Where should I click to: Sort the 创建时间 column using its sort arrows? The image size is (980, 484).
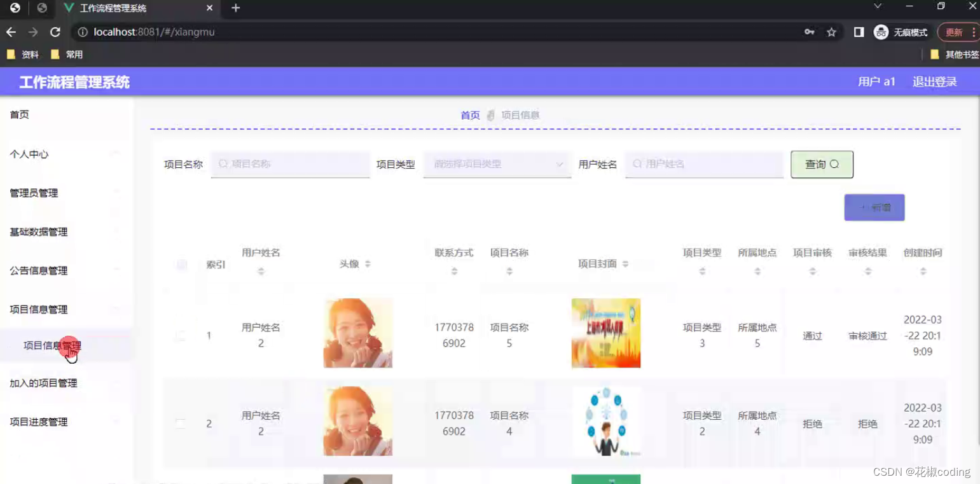pos(923,270)
